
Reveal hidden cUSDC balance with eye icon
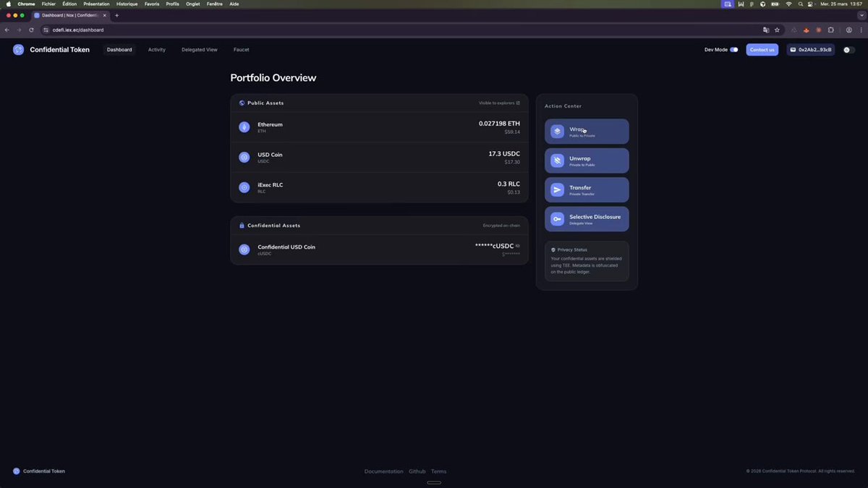pyautogui.click(x=518, y=247)
